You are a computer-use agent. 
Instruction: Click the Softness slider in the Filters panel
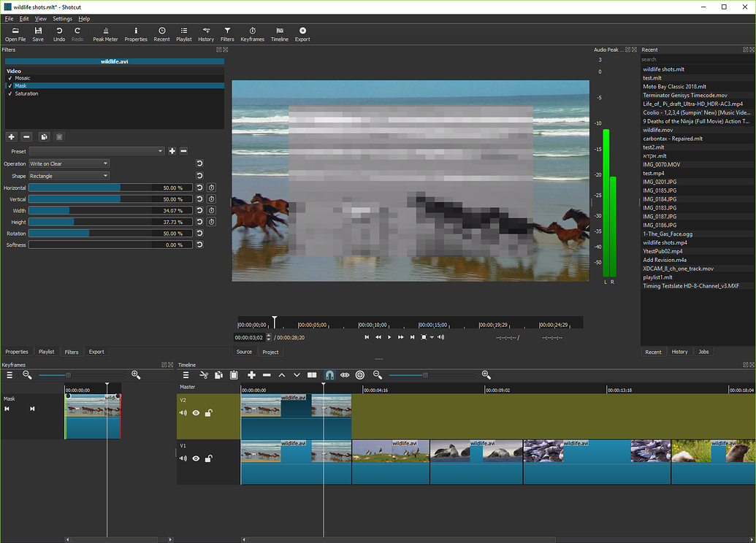click(x=110, y=244)
